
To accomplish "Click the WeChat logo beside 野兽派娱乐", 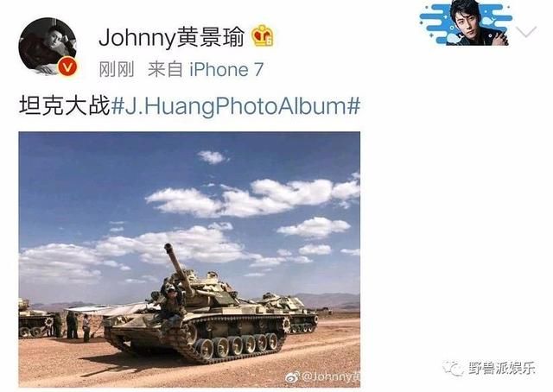I will (453, 369).
